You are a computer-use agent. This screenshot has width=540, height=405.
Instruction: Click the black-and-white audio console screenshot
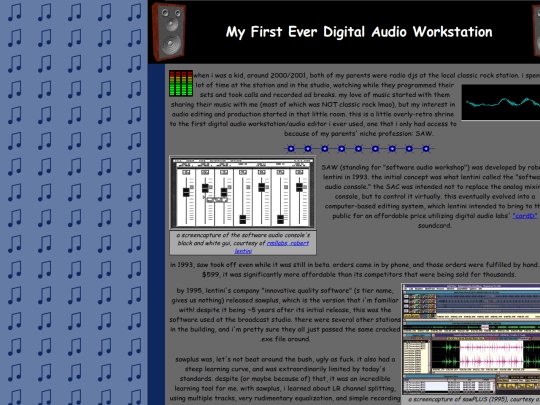[x=243, y=193]
